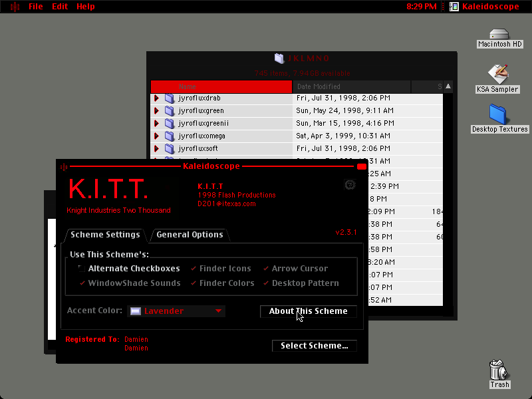
Task: Click the jyrofluxsoft file name
Action: tap(198, 148)
